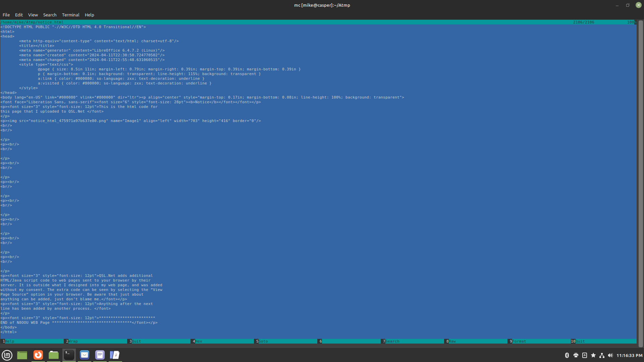Click the network connections tray icon
The height and width of the screenshot is (362, 644).
coord(602,355)
